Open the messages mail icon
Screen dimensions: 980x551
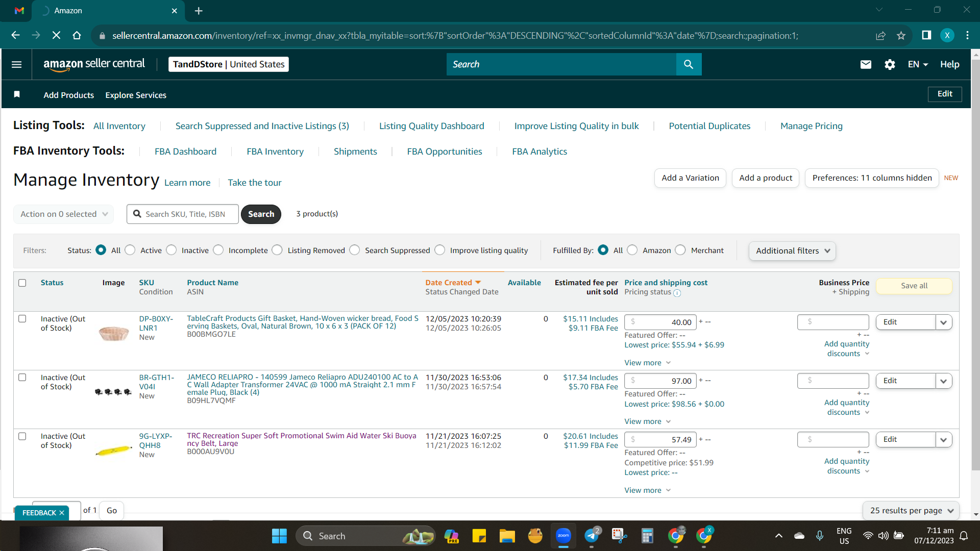(866, 64)
